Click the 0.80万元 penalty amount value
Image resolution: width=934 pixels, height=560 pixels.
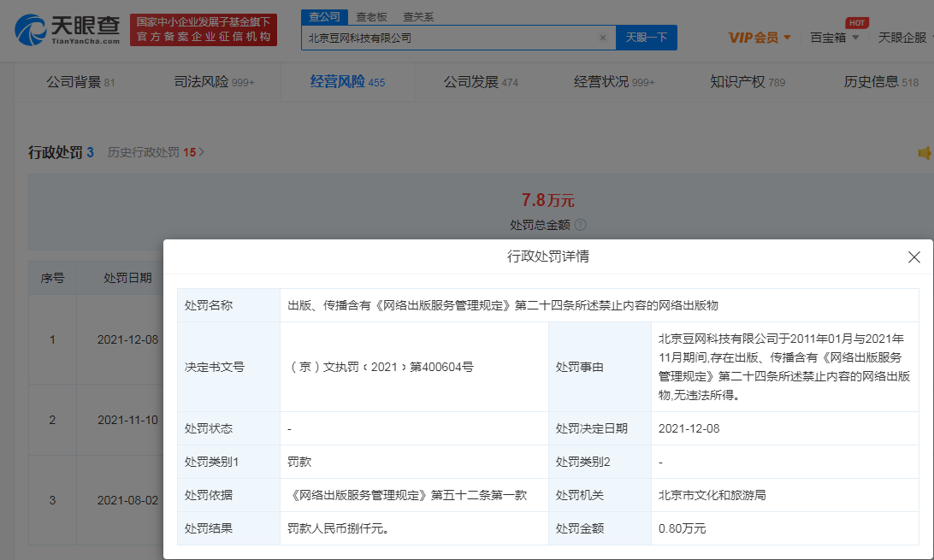point(682,528)
